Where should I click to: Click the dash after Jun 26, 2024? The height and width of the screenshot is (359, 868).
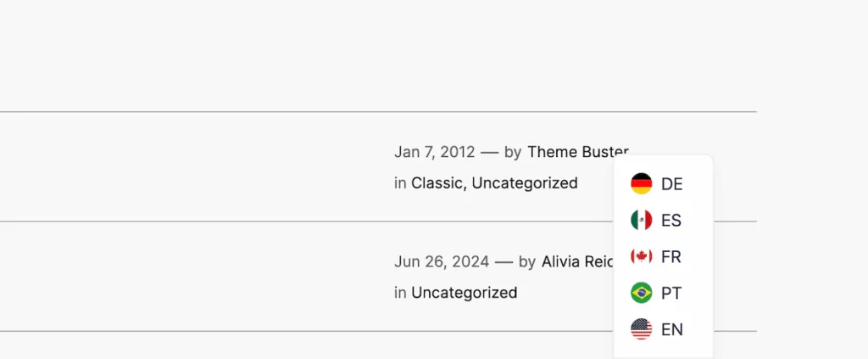tap(504, 261)
